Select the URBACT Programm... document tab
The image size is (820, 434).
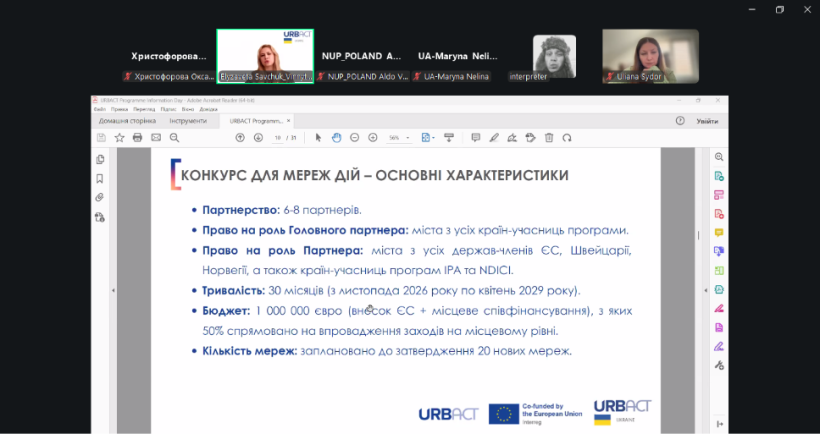pyautogui.click(x=256, y=121)
